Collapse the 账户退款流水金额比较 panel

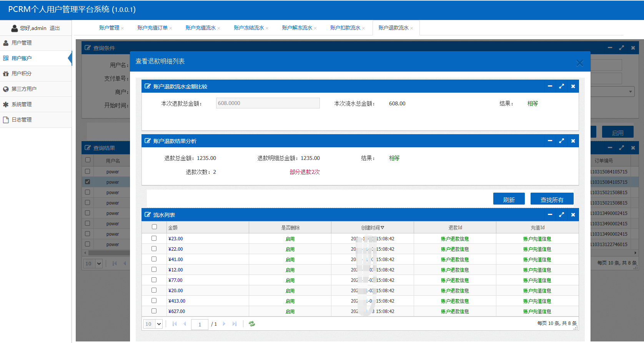coord(550,86)
